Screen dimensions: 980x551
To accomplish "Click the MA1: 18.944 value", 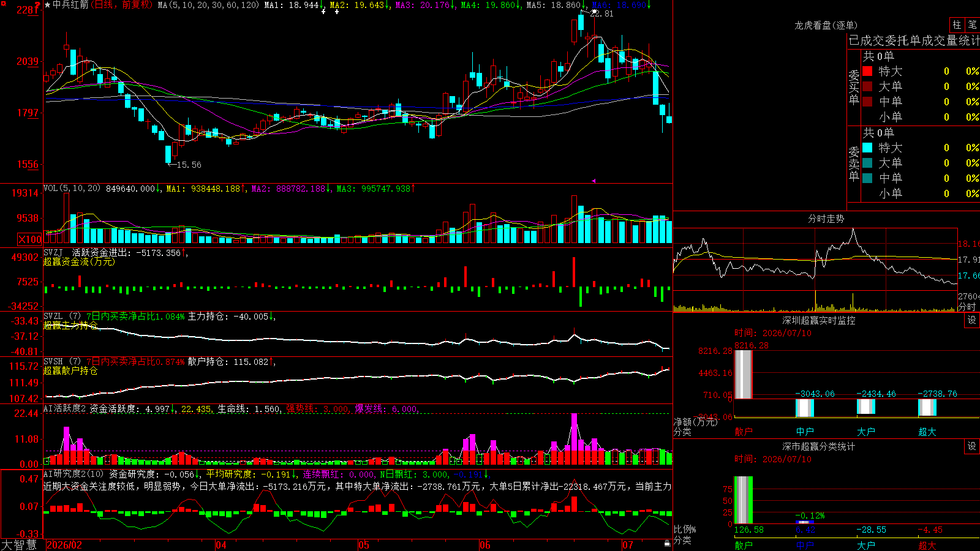I will click(x=292, y=5).
